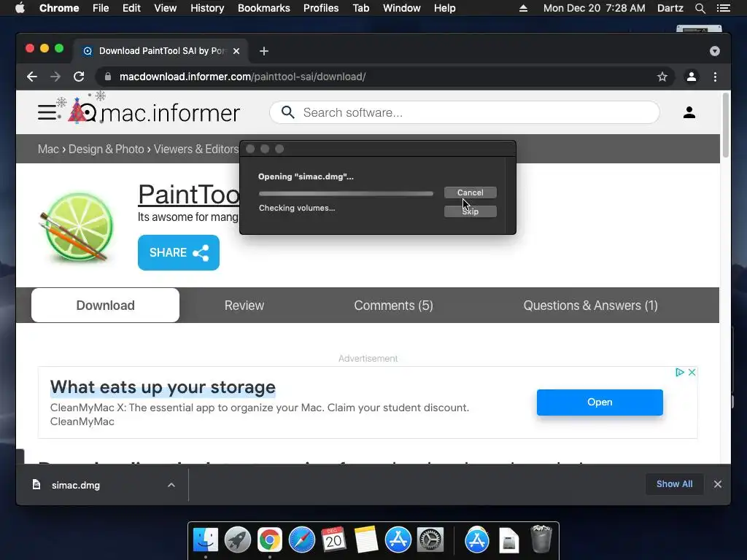747x560 pixels.
Task: Click the AdChoices triangle icon
Action: click(x=680, y=373)
